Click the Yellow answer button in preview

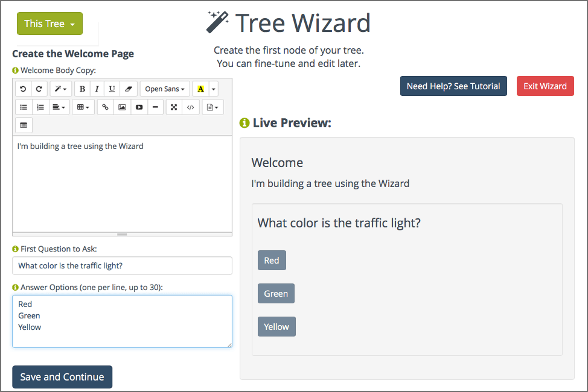[276, 326]
